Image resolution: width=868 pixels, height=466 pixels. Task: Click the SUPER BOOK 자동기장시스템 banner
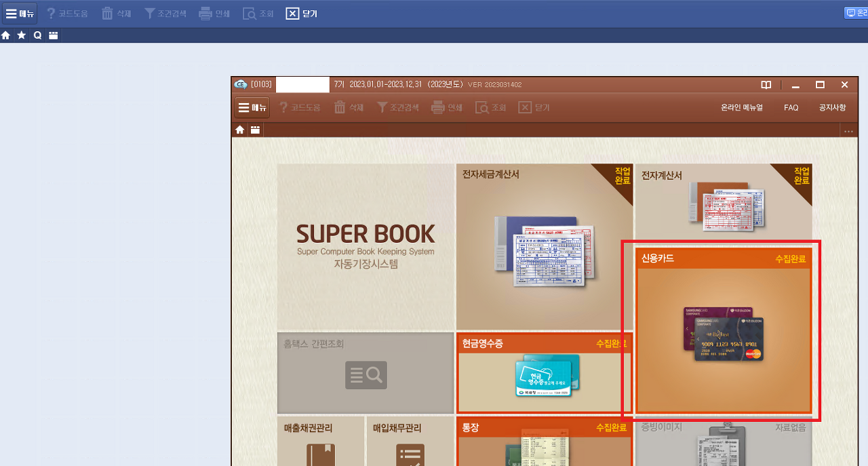(x=366, y=247)
